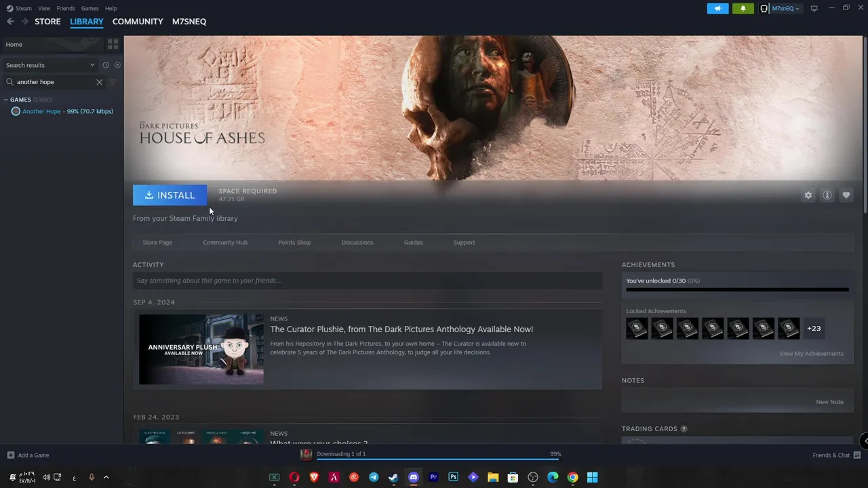The height and width of the screenshot is (488, 868).
Task: Click the page vertical scrollbar
Action: pos(865,125)
